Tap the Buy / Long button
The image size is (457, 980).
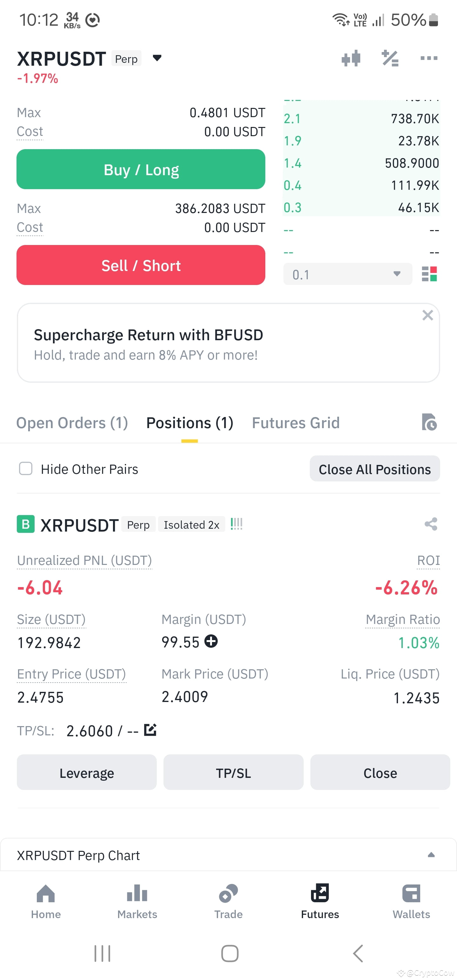141,169
